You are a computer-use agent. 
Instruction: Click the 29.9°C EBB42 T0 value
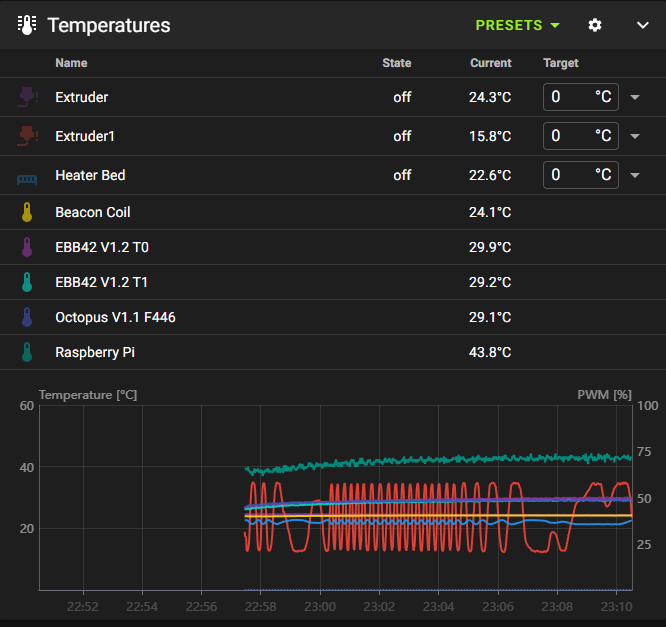[x=490, y=247]
